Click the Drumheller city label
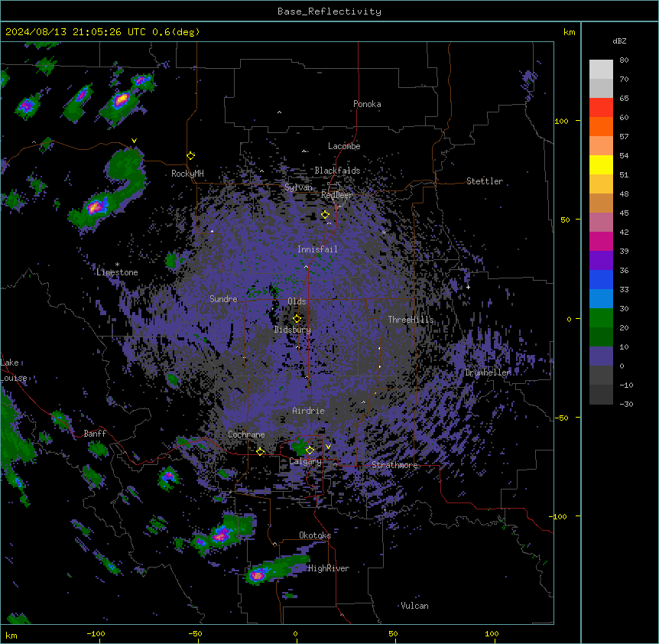 point(488,372)
